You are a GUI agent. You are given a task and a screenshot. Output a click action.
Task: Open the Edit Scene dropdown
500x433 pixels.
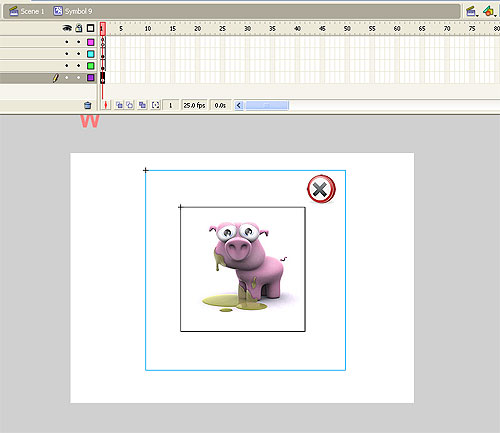click(471, 11)
